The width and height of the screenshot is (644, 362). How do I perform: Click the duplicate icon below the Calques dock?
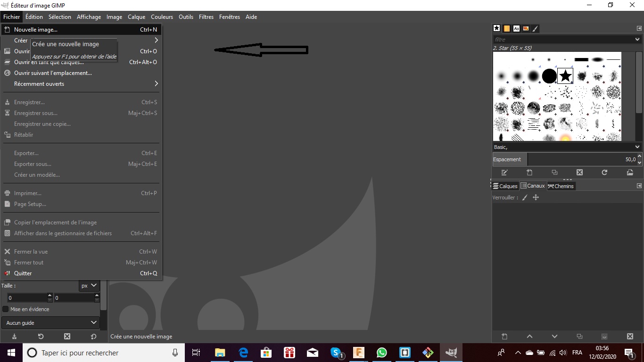(579, 337)
